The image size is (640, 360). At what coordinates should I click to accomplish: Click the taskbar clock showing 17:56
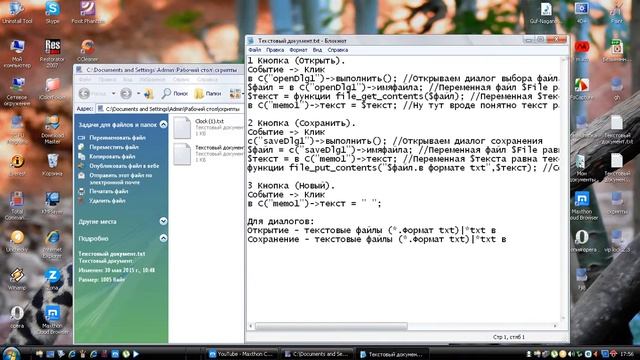627,354
